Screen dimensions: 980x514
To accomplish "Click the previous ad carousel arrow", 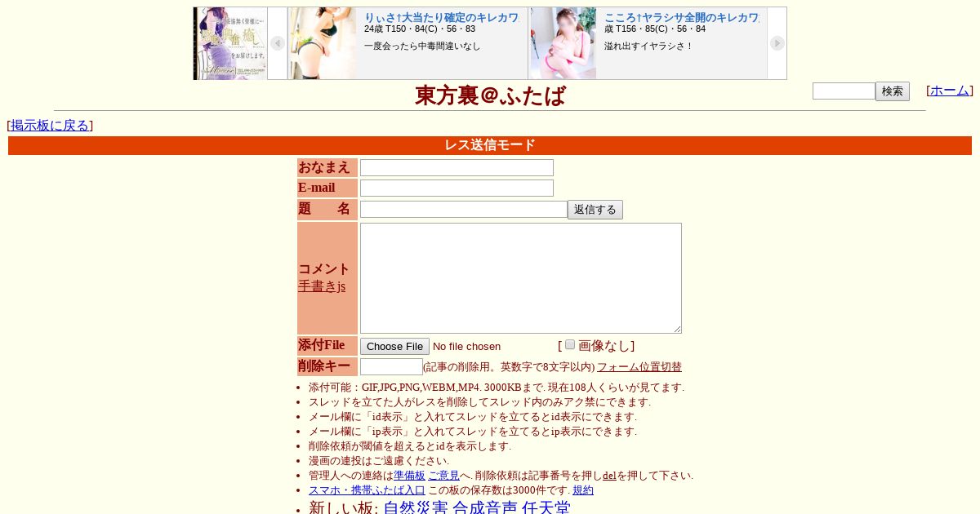I will coord(278,43).
